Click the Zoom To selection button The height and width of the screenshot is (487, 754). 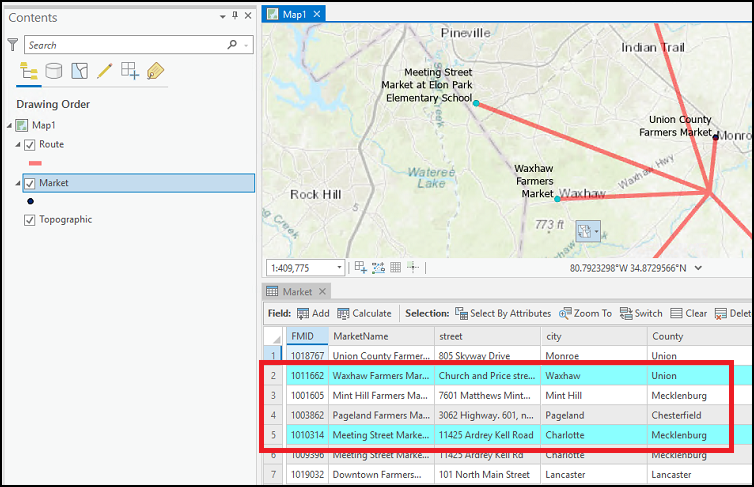coord(585,313)
